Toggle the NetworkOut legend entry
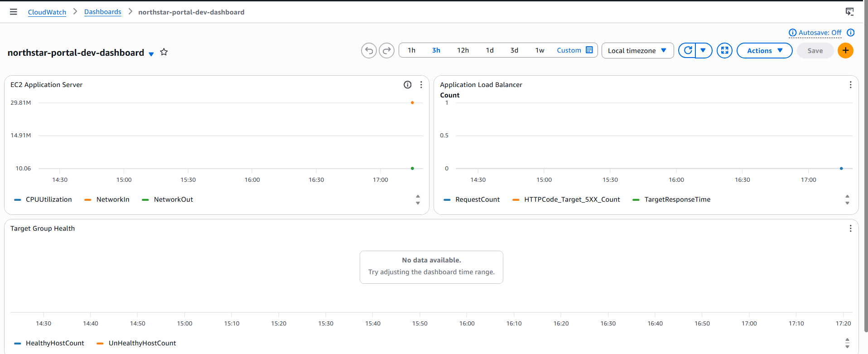 (x=168, y=199)
